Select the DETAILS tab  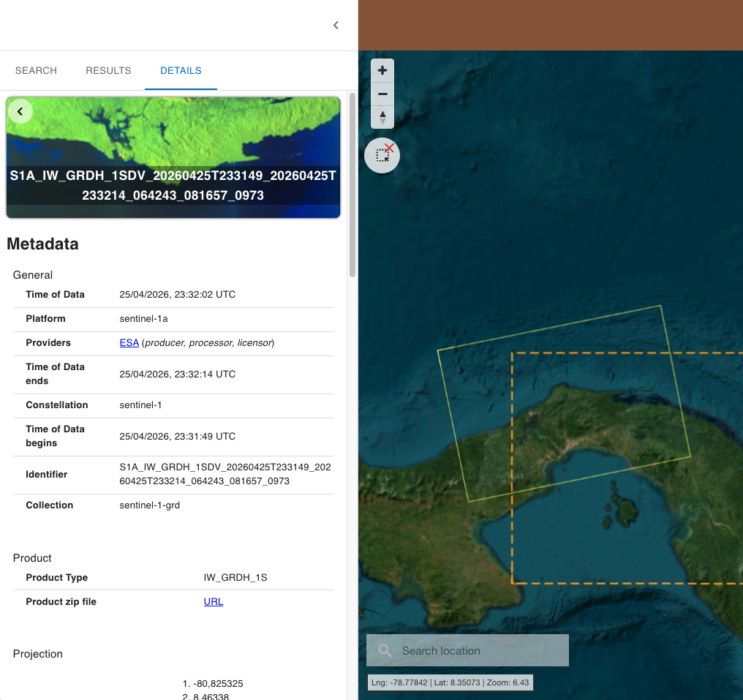181,71
